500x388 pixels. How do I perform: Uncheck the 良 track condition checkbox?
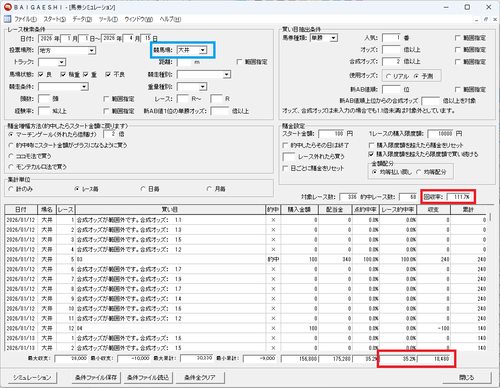tap(41, 74)
